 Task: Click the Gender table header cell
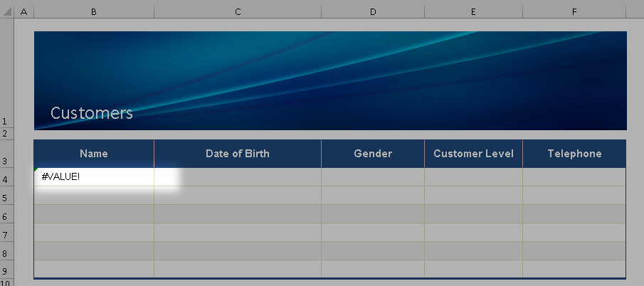pyautogui.click(x=372, y=154)
